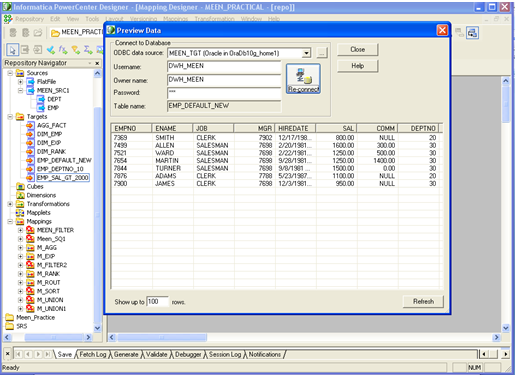Screen dimensions: 515x375
Task: Click EMPNO value 7900
Action: 120,184
